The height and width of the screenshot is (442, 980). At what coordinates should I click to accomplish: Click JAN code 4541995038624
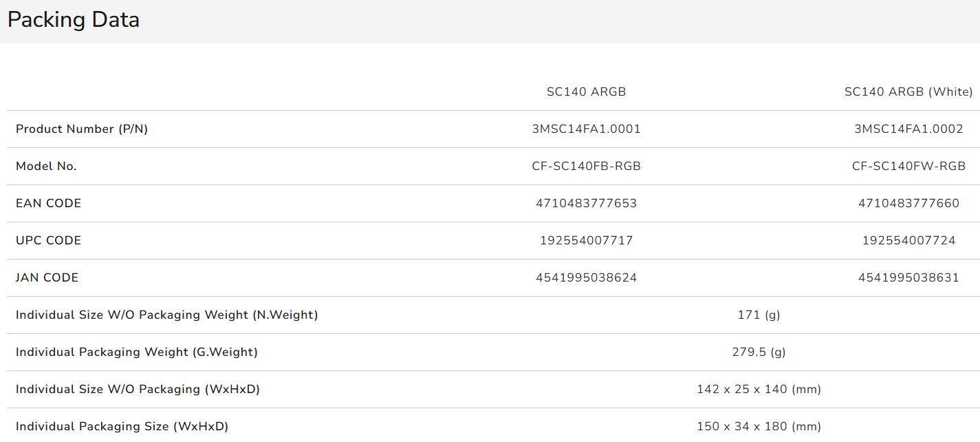click(x=586, y=277)
